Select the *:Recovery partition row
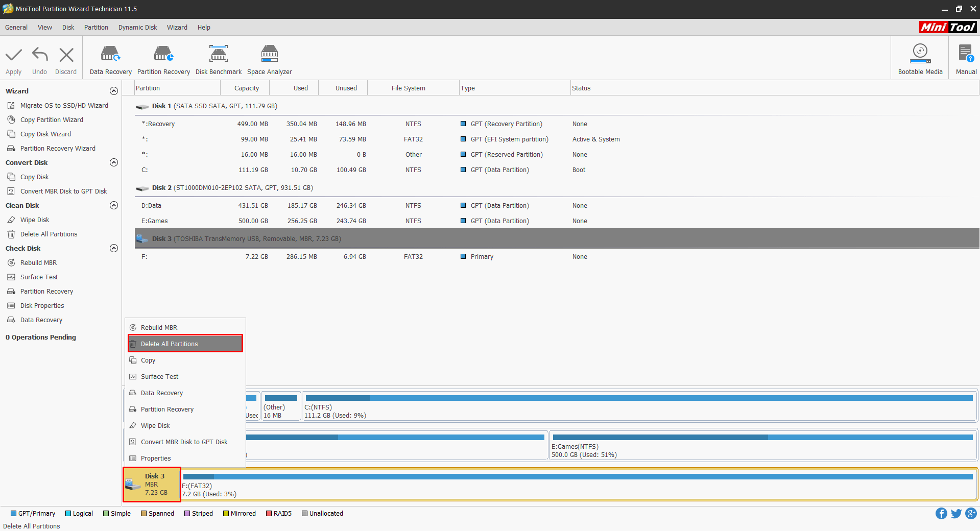 point(557,124)
